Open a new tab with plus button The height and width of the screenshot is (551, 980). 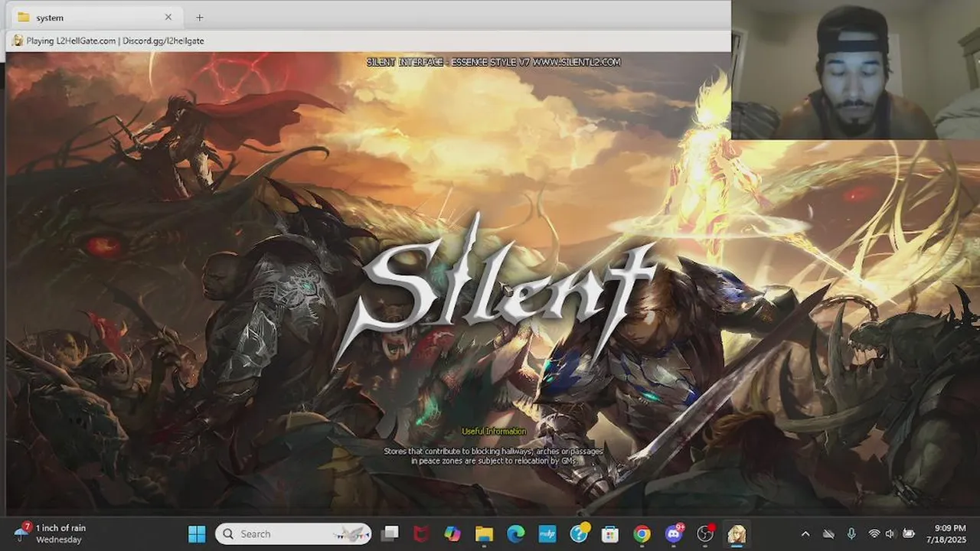coord(199,17)
